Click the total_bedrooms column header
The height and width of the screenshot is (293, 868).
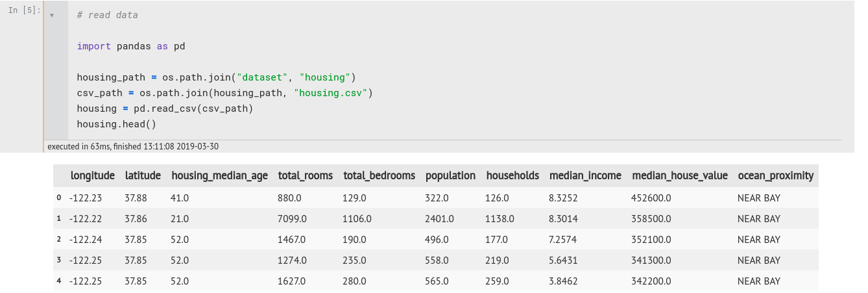[380, 175]
